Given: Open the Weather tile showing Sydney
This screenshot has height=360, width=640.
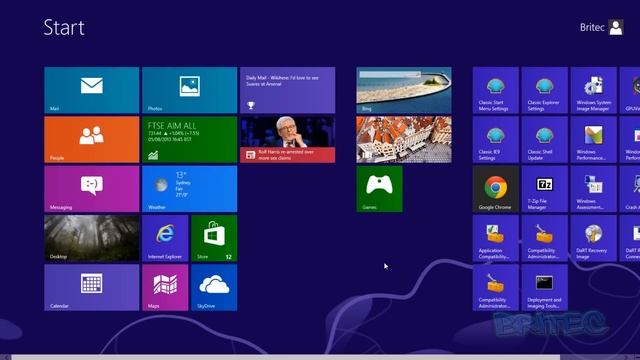Looking at the screenshot, I should (x=189, y=189).
